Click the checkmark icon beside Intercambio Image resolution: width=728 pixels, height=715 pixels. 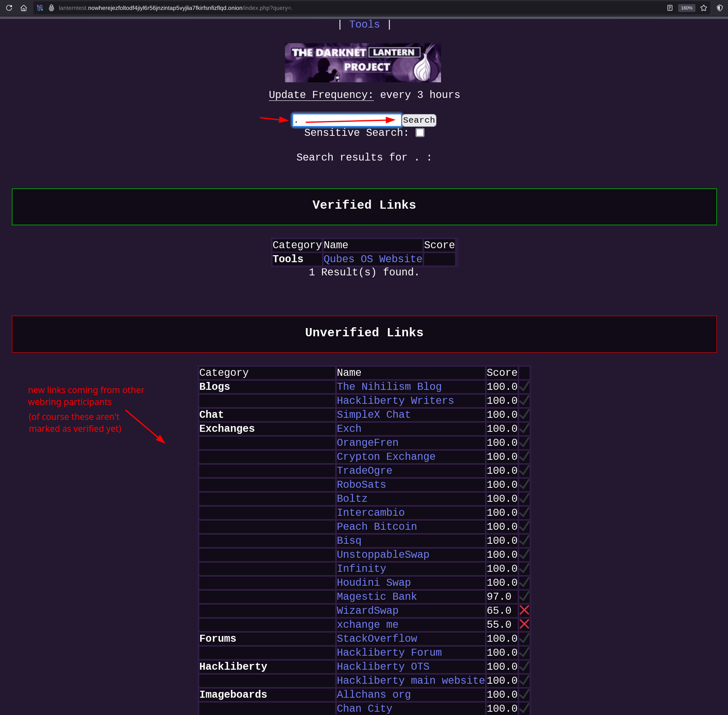coord(524,512)
